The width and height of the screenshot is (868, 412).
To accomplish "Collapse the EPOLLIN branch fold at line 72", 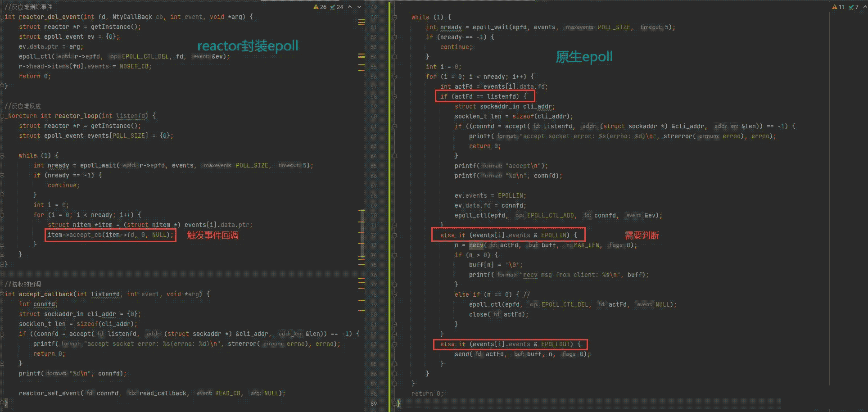I will click(x=394, y=235).
